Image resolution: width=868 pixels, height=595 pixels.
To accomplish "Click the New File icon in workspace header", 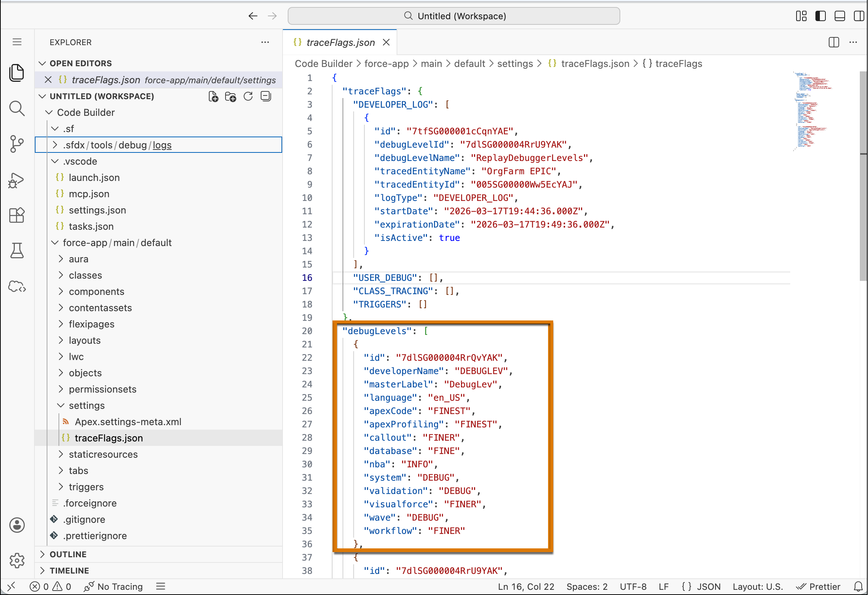I will tap(213, 97).
